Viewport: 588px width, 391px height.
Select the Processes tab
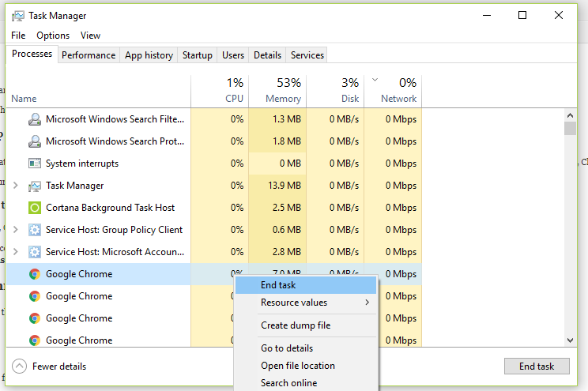click(32, 54)
